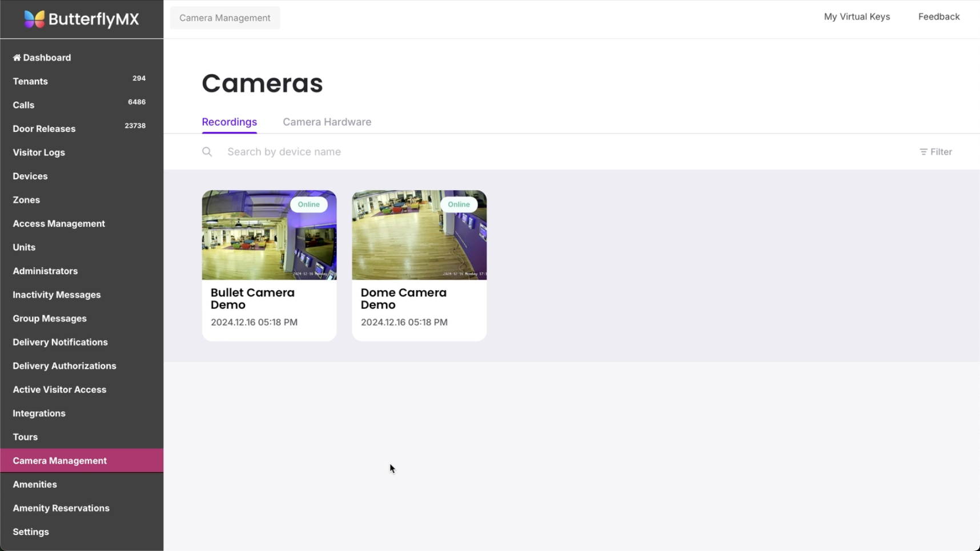Click Online badge on Dome Camera
Screen dimensions: 980x551
click(459, 204)
